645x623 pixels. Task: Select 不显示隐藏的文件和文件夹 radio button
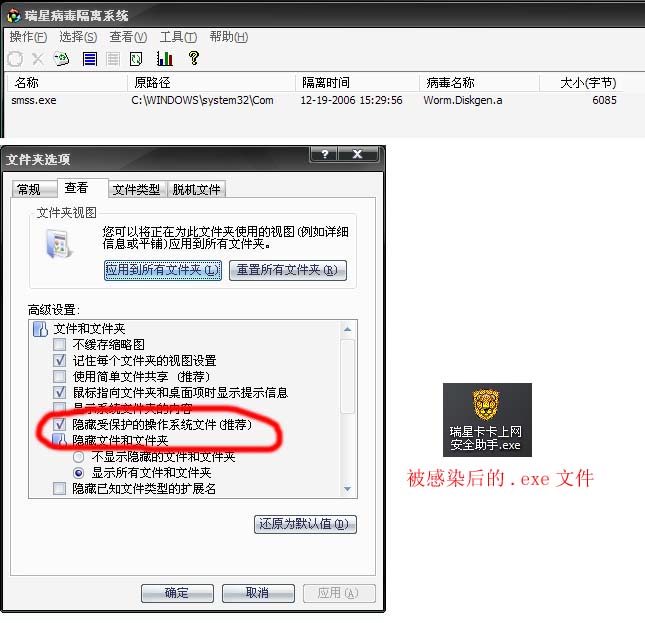click(78, 457)
